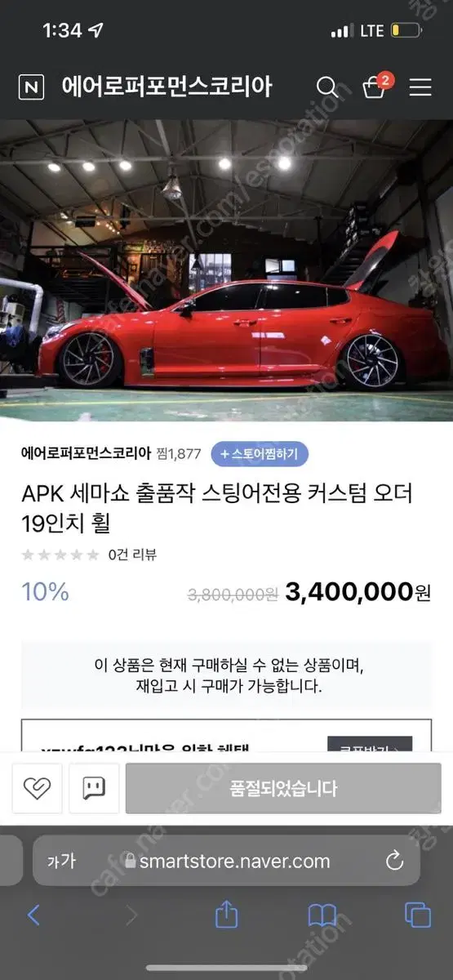453x980 pixels.
Task: Tap the 쿠폰받기 coupon button
Action: (x=370, y=744)
